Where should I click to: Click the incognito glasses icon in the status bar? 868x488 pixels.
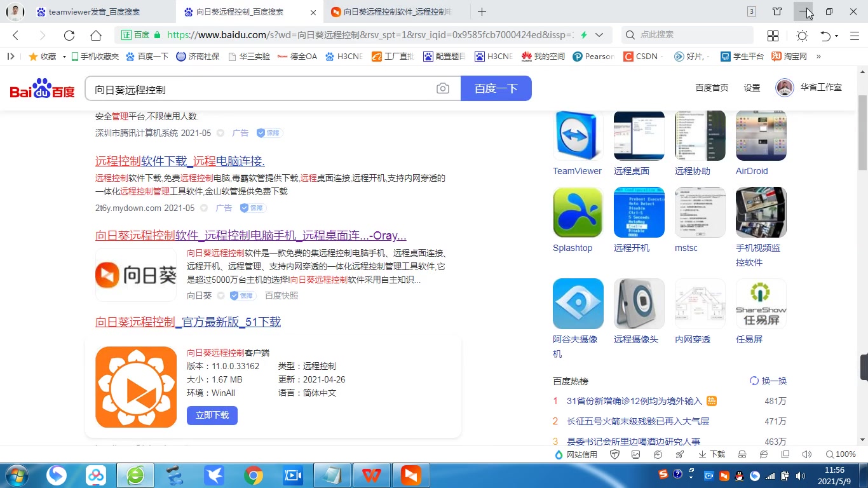coord(742,454)
